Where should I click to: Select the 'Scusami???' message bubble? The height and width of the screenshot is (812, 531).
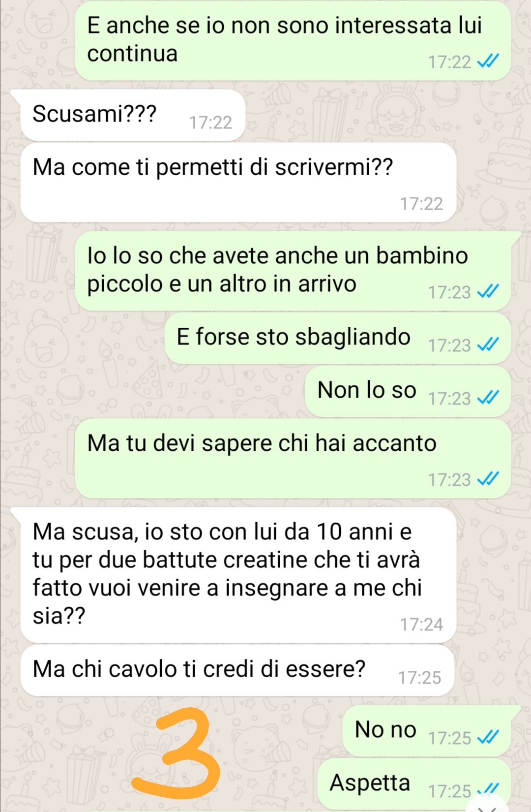pyautogui.click(x=132, y=115)
